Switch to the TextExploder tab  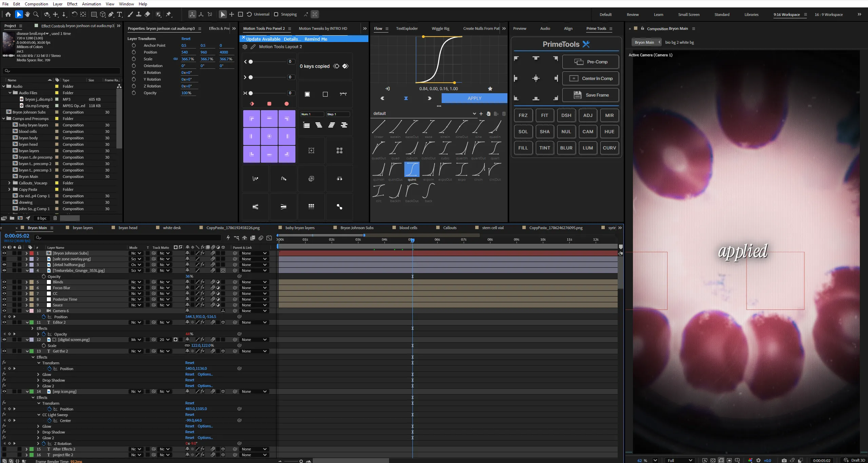[407, 28]
